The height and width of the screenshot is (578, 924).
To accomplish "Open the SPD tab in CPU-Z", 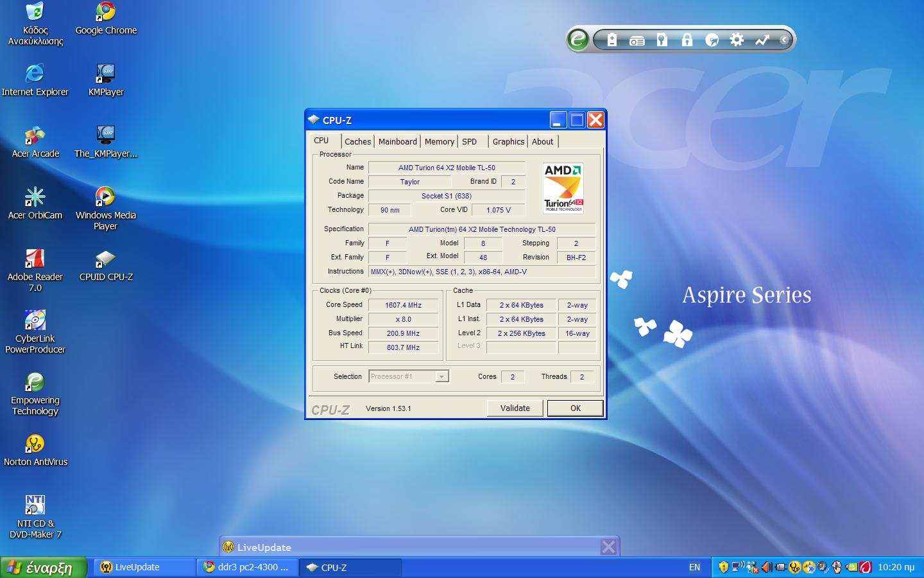I will (470, 141).
